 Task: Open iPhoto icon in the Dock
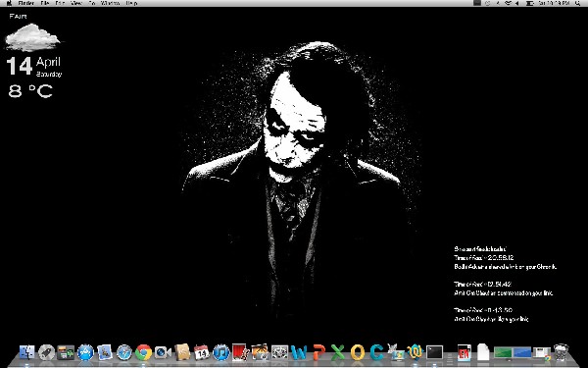pos(260,352)
